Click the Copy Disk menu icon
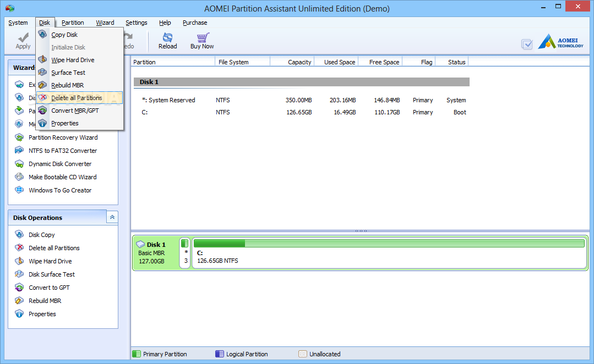The height and width of the screenshot is (364, 594). point(43,35)
